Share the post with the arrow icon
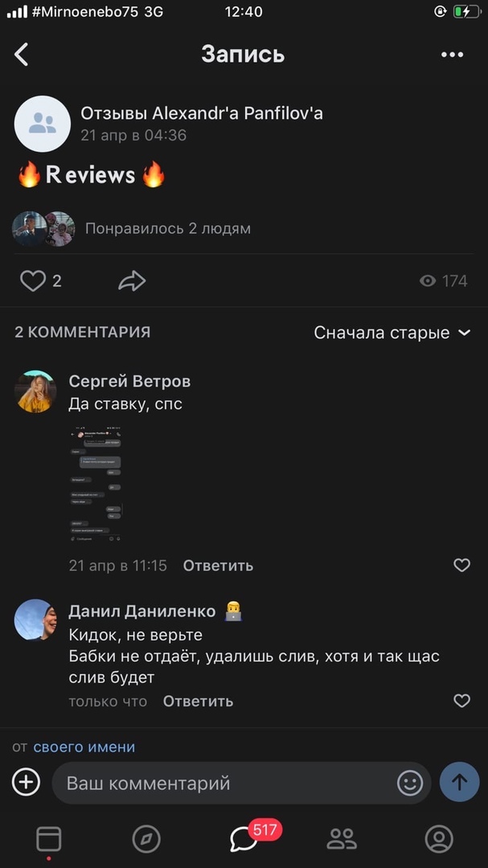 coord(132,280)
